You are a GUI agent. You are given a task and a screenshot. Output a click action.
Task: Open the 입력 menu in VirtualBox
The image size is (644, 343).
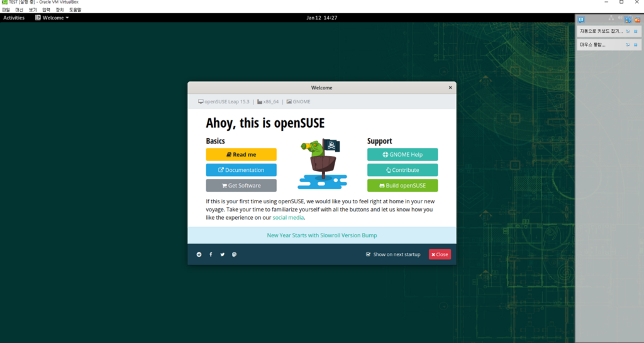46,10
